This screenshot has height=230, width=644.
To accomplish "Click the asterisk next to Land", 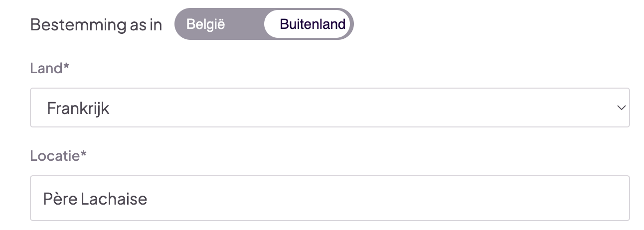I will (x=66, y=67).
